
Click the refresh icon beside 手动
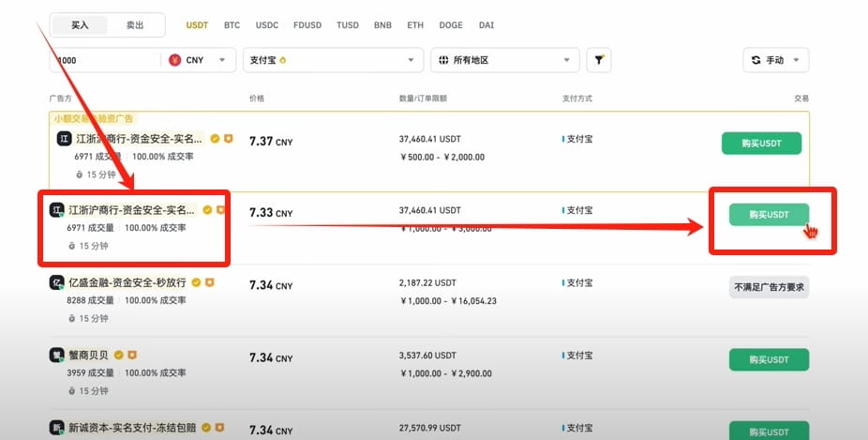point(756,60)
